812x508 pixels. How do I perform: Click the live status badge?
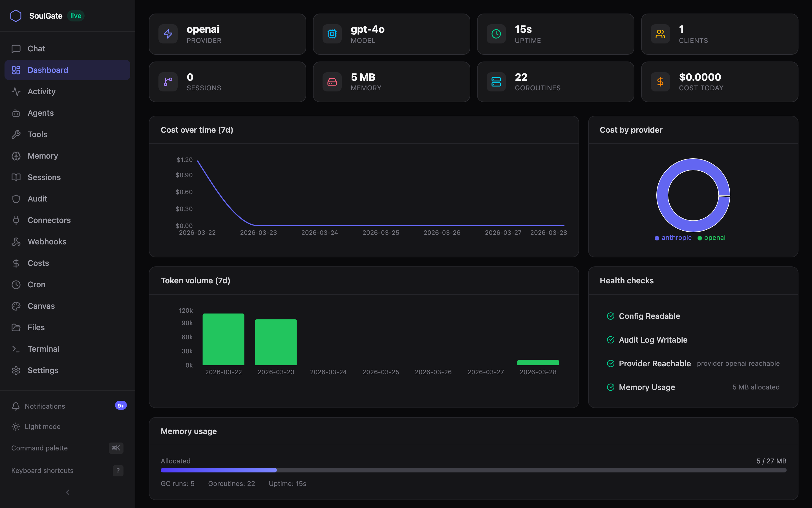76,16
